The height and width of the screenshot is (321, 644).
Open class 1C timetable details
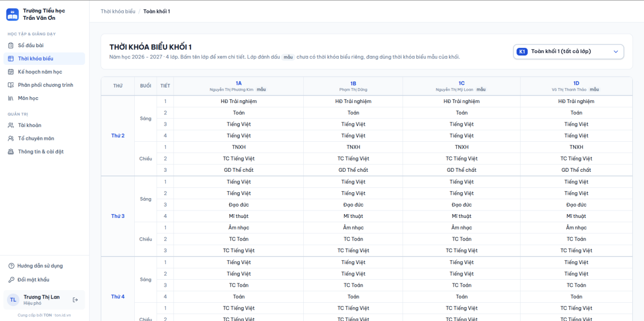click(x=462, y=83)
